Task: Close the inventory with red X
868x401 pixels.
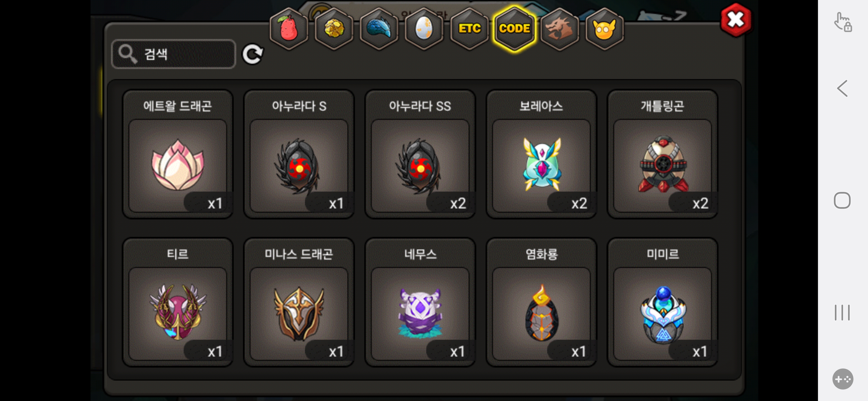Action: pos(736,20)
